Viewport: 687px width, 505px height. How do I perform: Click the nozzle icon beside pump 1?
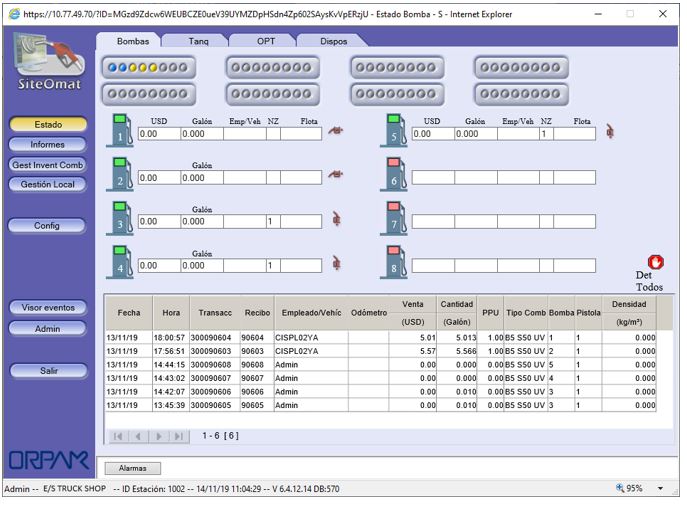point(336,133)
